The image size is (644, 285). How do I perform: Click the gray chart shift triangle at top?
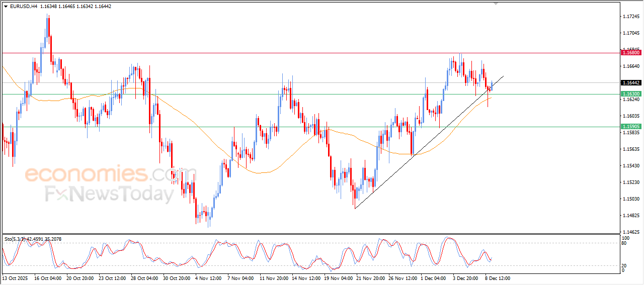(x=497, y=4)
